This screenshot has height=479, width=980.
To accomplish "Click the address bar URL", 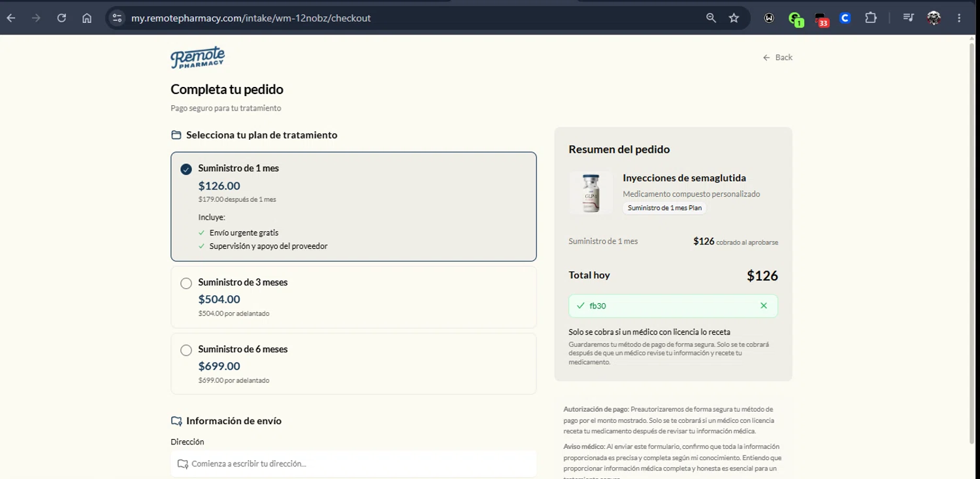I will click(251, 18).
